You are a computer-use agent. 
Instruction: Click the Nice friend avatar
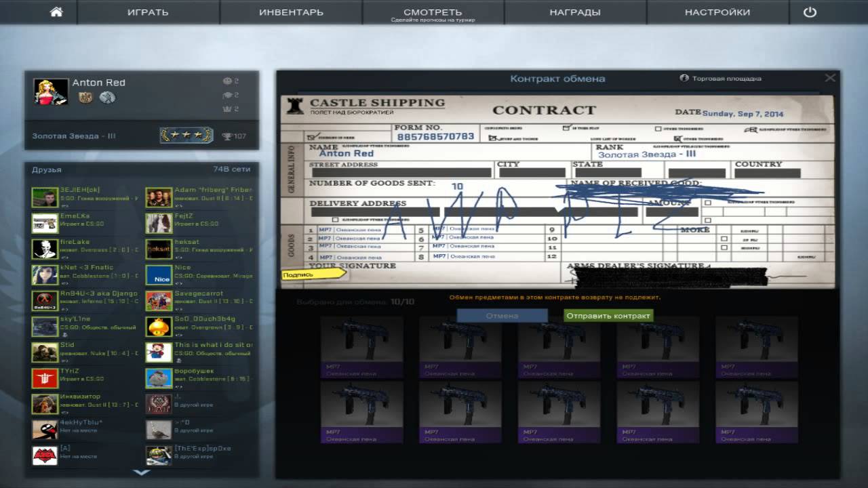point(159,274)
